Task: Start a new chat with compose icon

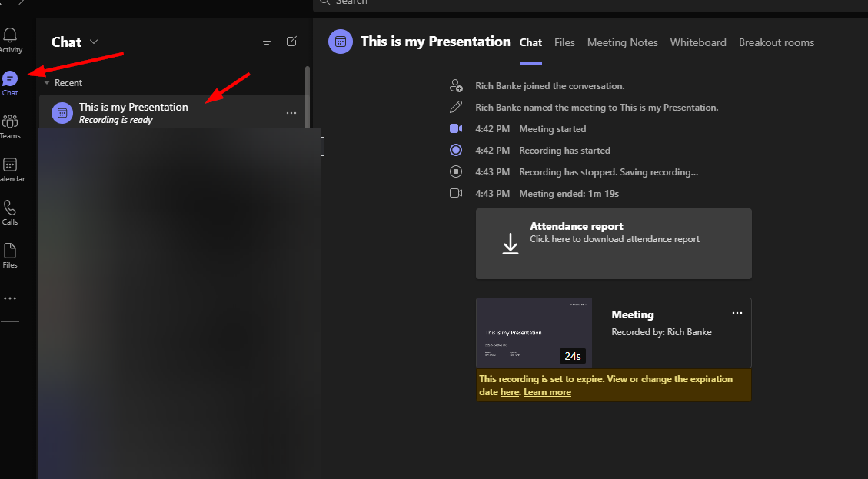Action: pos(291,42)
